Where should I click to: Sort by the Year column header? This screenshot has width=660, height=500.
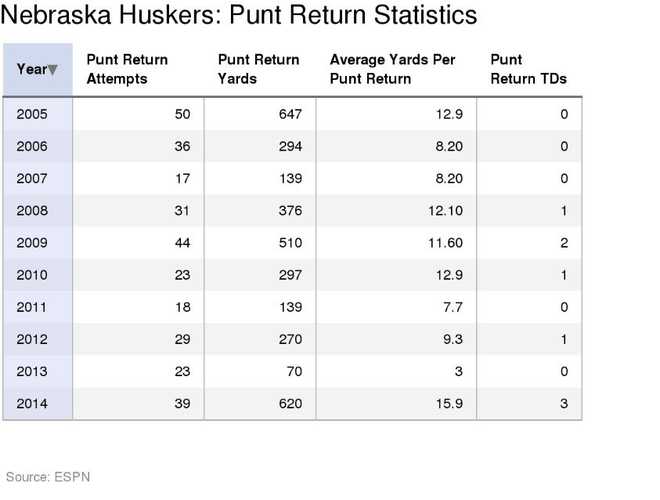tap(31, 69)
